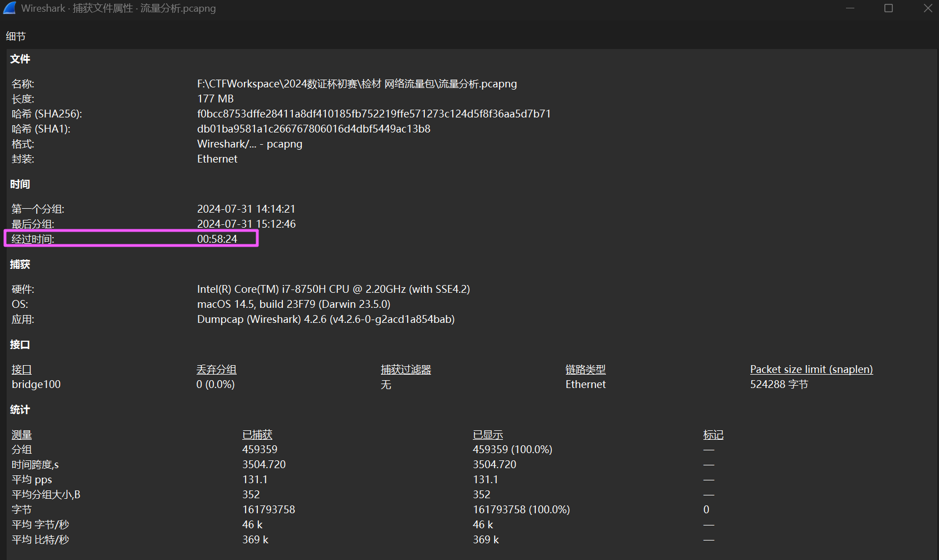Select the 捕获 section heading

coord(20,264)
